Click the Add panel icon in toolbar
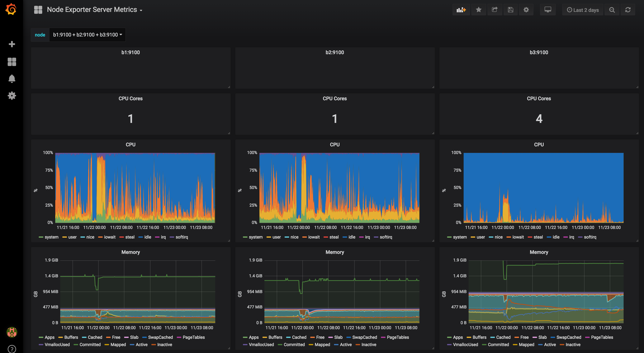This screenshot has height=353, width=644. [x=461, y=10]
